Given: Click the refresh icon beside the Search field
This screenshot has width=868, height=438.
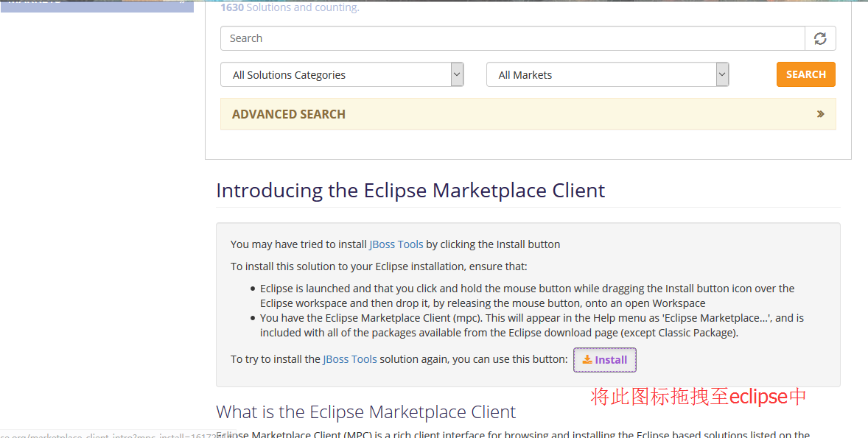Looking at the screenshot, I should tap(820, 38).
